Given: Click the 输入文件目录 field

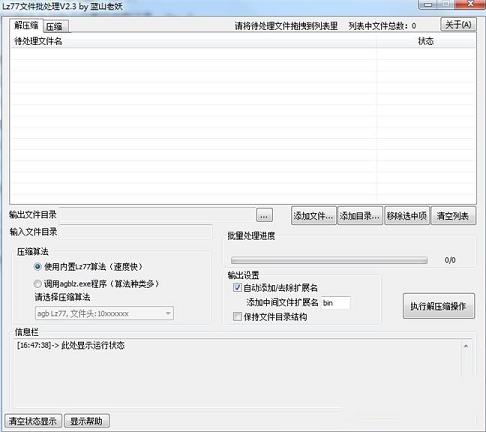Looking at the screenshot, I should [x=136, y=232].
